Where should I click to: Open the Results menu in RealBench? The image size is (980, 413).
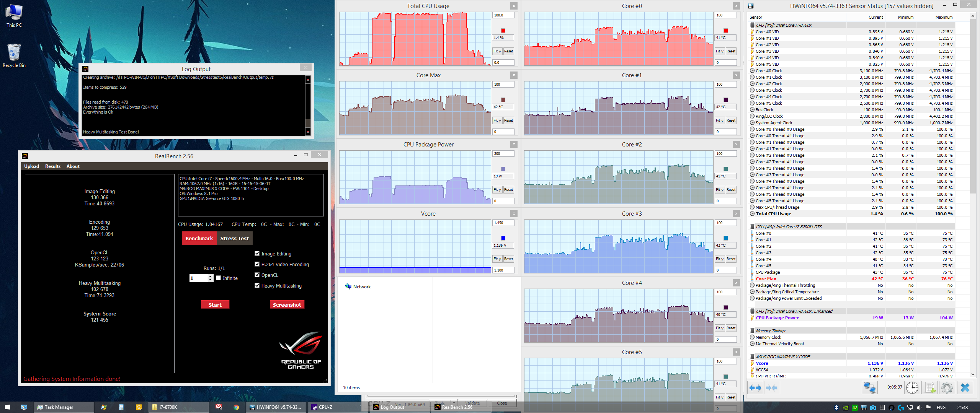coord(53,166)
